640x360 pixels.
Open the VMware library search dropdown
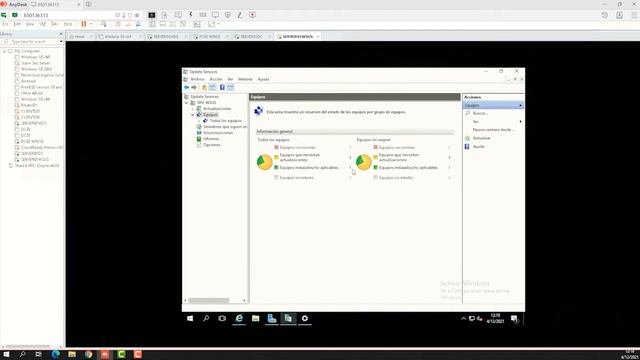(x=61, y=42)
